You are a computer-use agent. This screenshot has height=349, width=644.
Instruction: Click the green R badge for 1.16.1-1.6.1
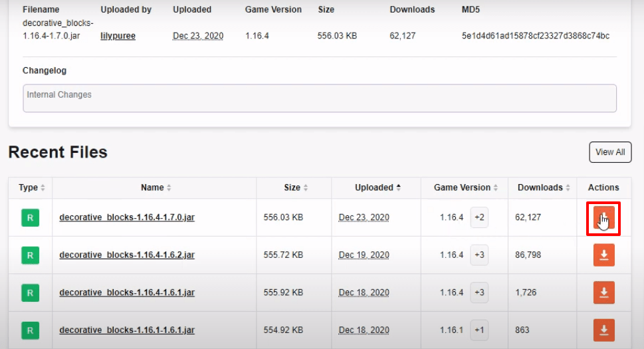tap(31, 330)
